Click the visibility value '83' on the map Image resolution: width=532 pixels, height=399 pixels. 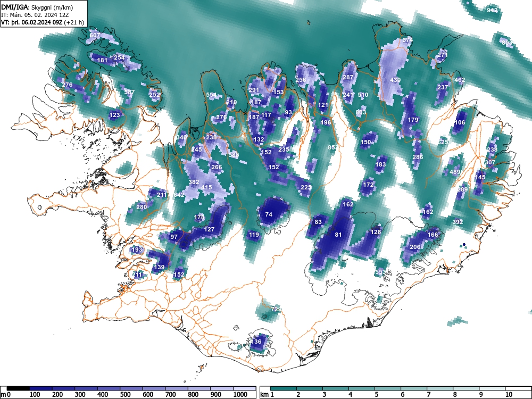318,222
